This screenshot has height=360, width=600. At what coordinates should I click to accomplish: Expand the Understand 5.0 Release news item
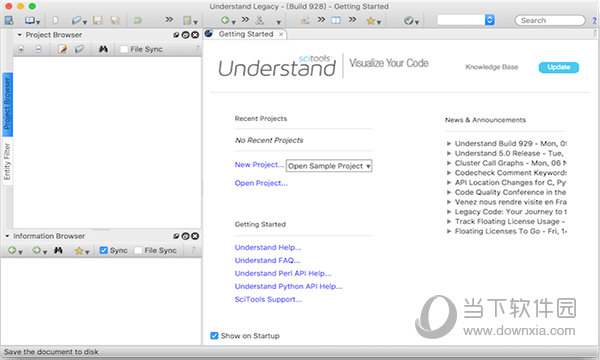pos(449,153)
